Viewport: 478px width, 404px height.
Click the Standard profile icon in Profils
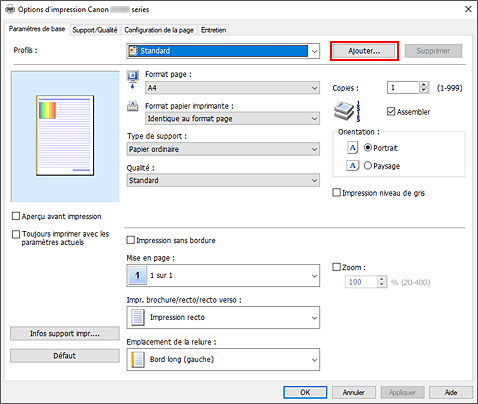134,51
